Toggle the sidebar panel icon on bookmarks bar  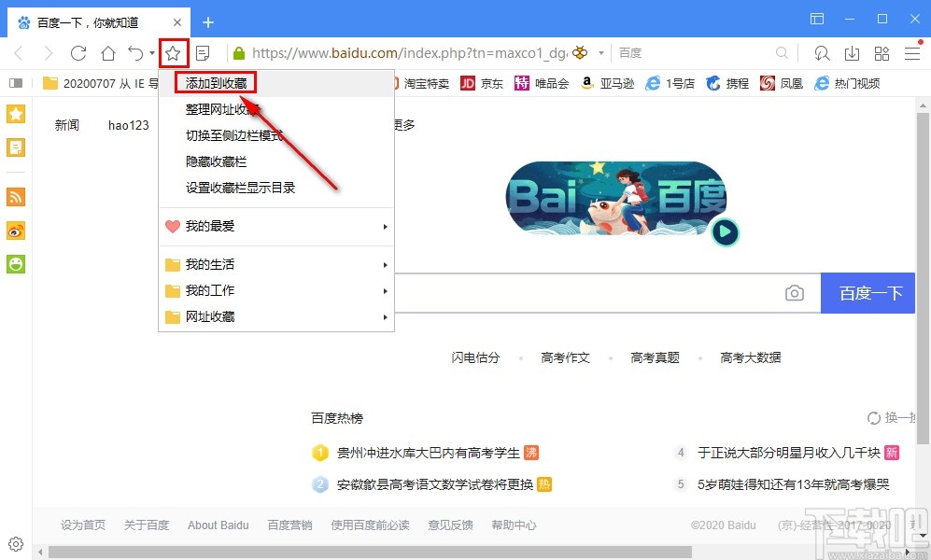point(16,84)
